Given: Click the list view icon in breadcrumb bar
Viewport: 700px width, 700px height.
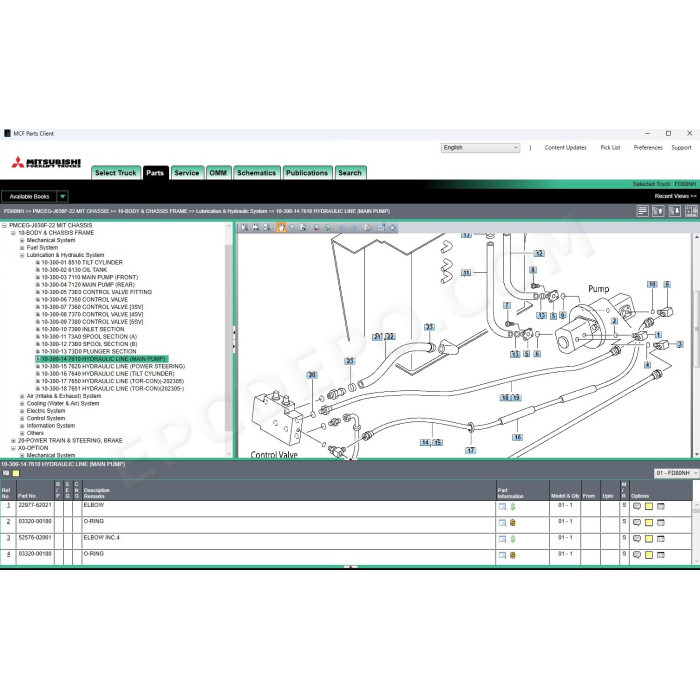Looking at the screenshot, I should coord(642,211).
